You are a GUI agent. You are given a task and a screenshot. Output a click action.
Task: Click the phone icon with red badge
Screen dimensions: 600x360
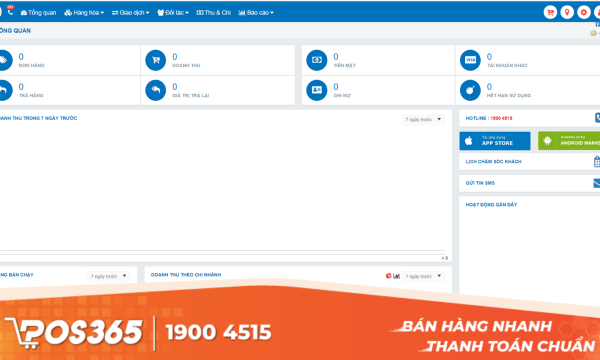[x=10, y=11]
